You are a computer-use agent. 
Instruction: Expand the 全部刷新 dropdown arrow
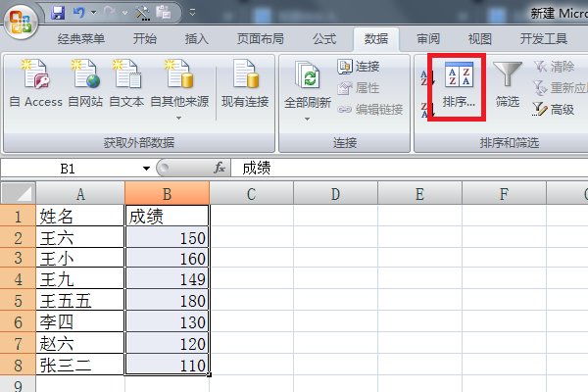(307, 120)
